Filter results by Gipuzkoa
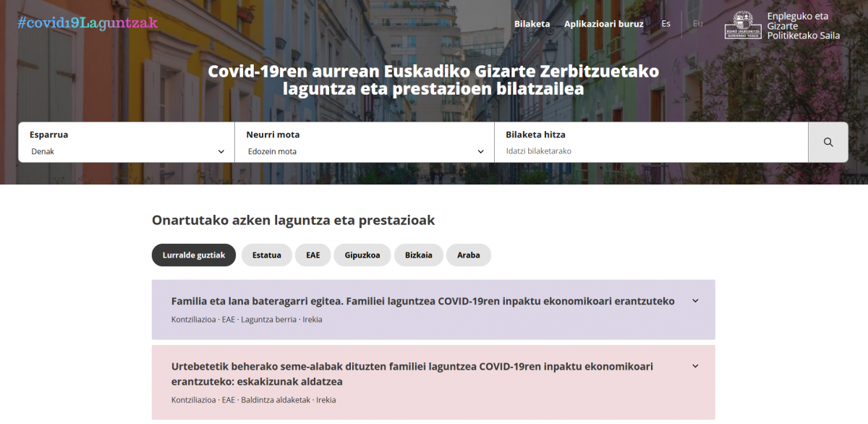 tap(362, 255)
